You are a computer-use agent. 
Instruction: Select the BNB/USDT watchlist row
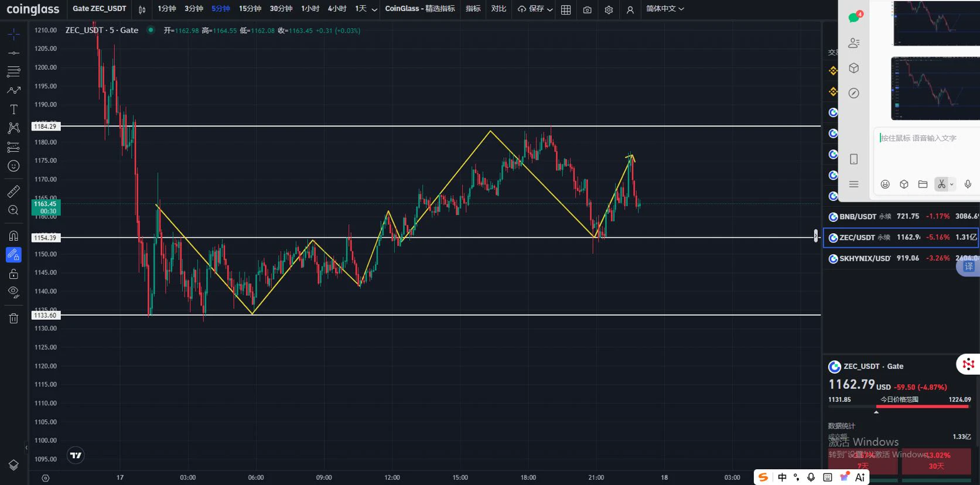[902, 216]
